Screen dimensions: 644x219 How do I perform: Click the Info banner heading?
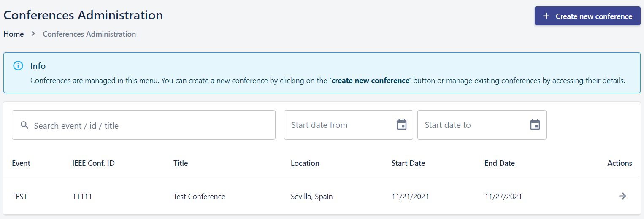[38, 66]
